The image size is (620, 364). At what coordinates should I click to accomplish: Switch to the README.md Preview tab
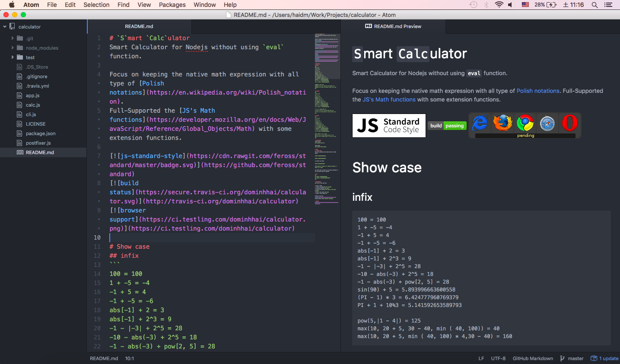point(393,26)
